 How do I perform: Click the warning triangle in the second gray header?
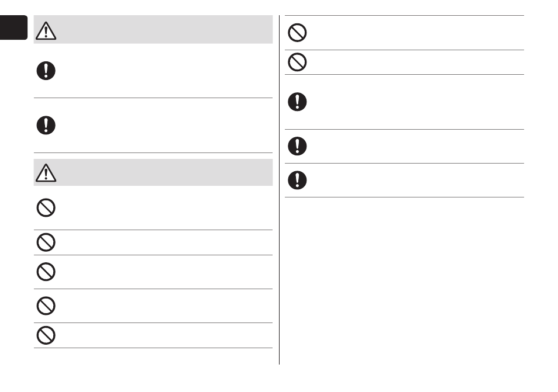[46, 173]
